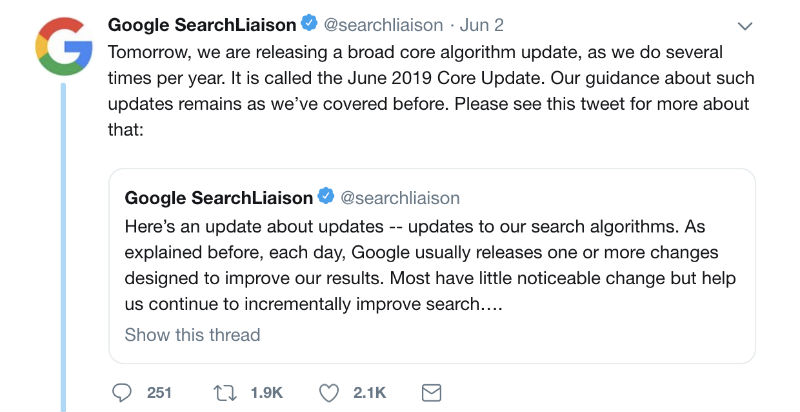800x412 pixels.
Task: Click @searchliaison handle in quoted tweet
Action: [x=400, y=197]
